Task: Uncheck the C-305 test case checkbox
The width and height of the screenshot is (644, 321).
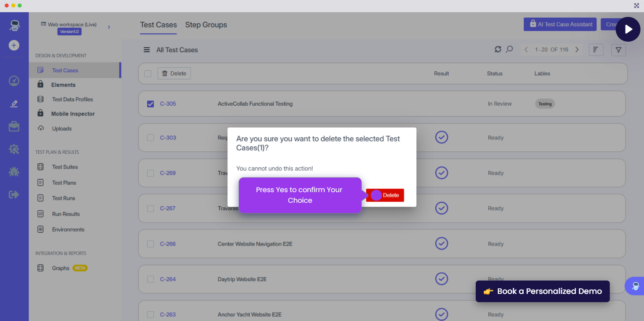Action: (151, 104)
